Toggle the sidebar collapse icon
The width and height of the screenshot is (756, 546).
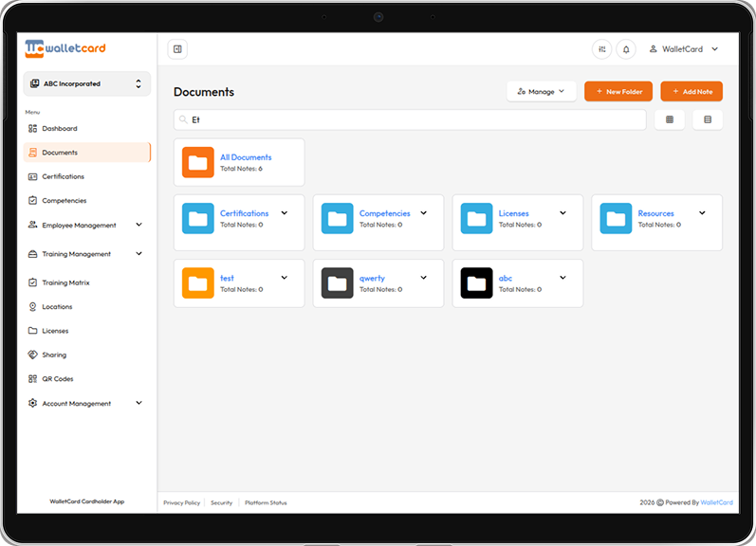point(177,49)
